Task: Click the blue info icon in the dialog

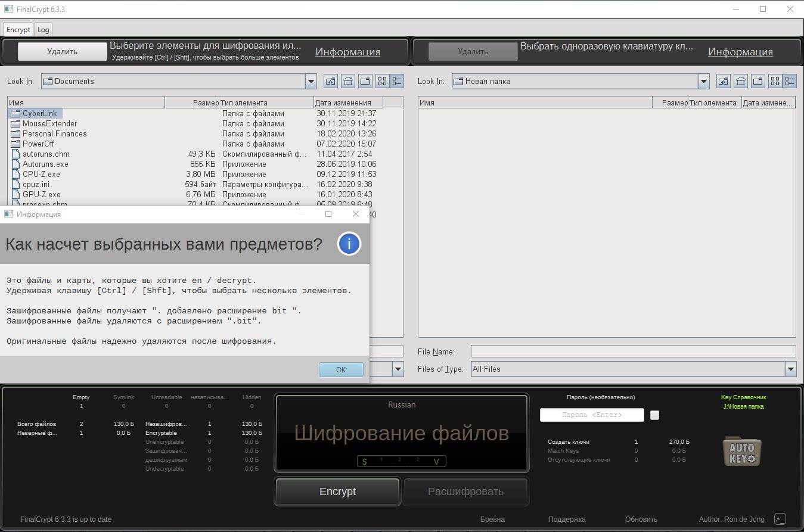Action: pos(349,244)
